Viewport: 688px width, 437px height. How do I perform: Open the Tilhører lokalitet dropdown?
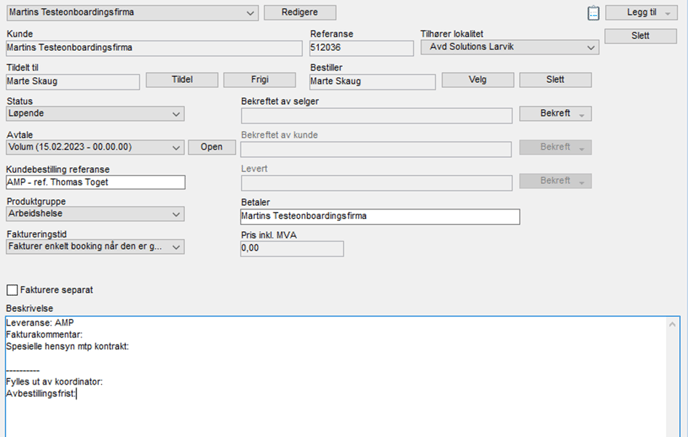pyautogui.click(x=593, y=47)
